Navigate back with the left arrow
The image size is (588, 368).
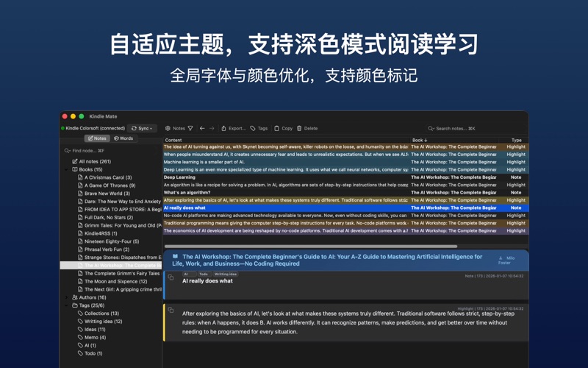coord(202,129)
